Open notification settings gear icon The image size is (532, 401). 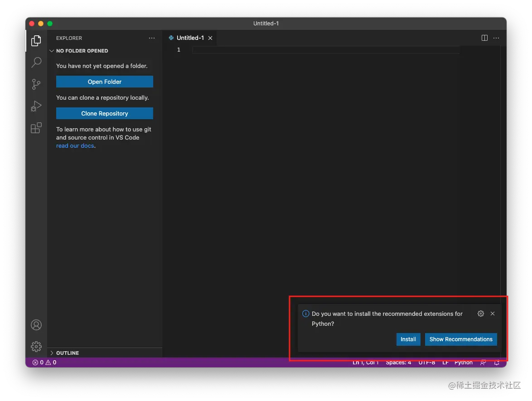click(x=481, y=314)
